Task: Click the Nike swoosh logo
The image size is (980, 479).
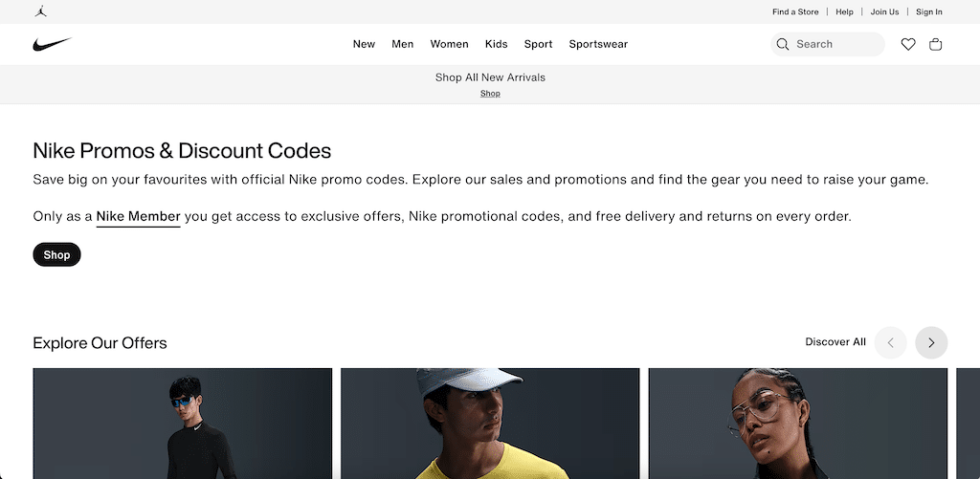Action: (x=52, y=44)
